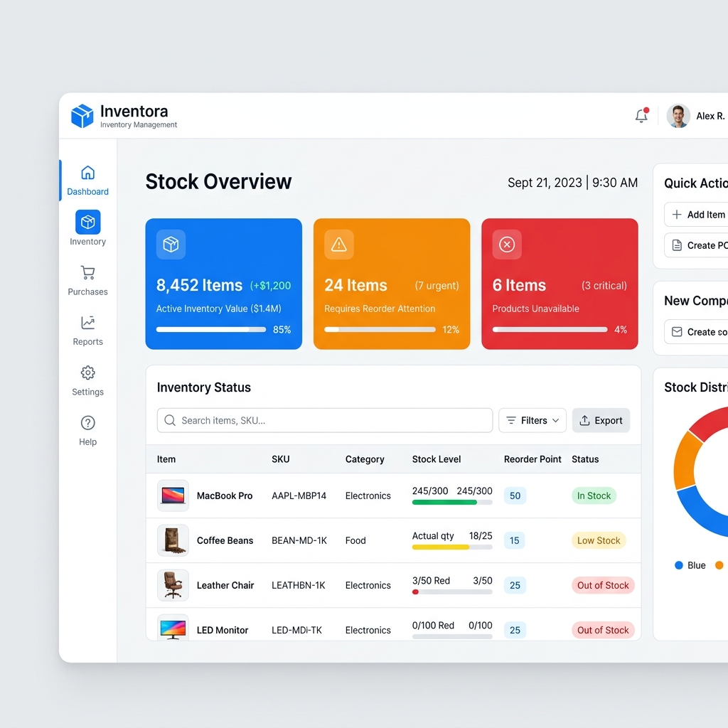The image size is (728, 728).
Task: Click the notification bell
Action: pyautogui.click(x=641, y=116)
